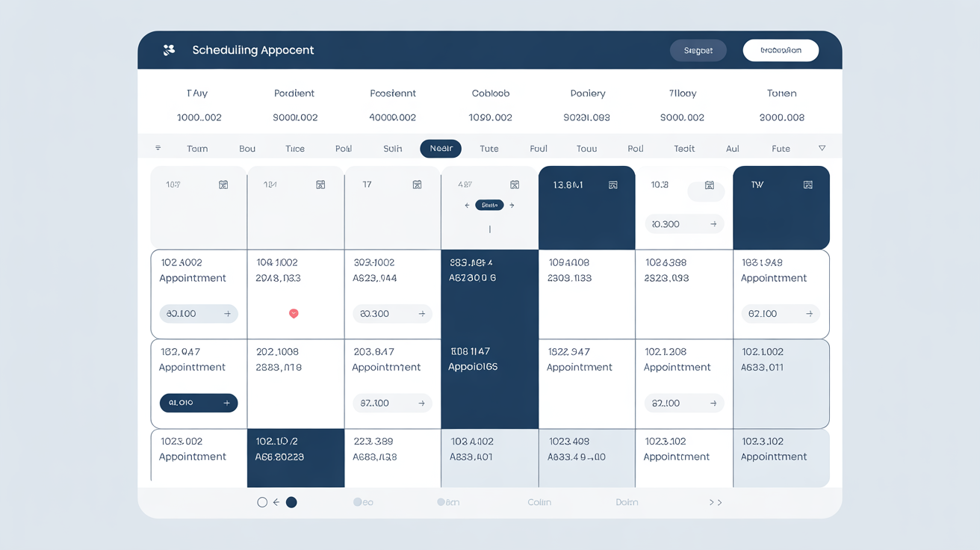Open calendar icon in the 17 card

417,185
